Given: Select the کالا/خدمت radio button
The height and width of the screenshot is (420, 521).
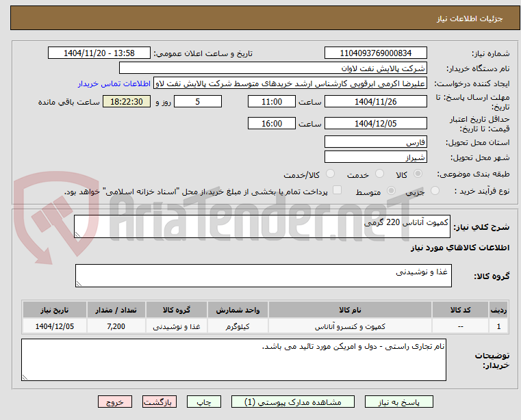Looking at the screenshot, I should pos(330,174).
